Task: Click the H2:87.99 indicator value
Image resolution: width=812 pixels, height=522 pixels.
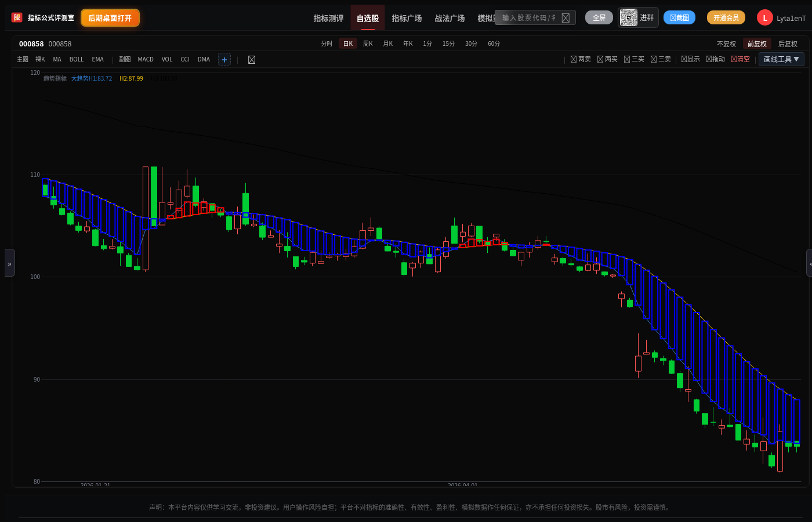Action: point(131,78)
